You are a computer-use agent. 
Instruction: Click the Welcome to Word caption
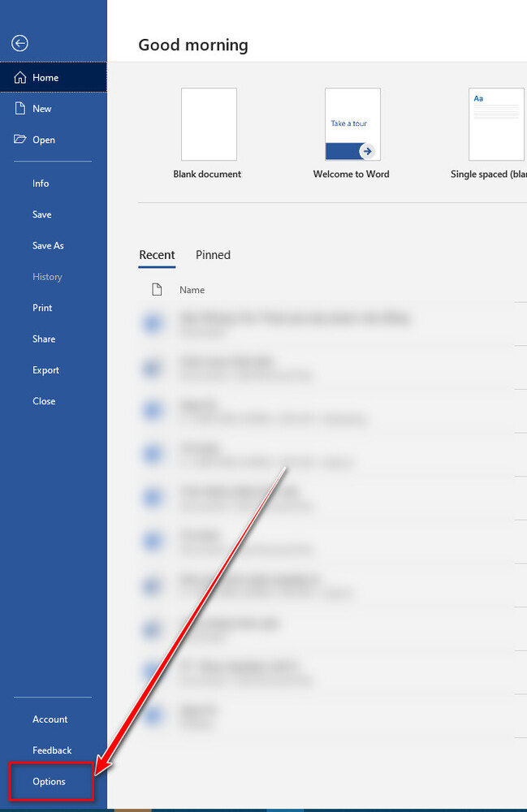(351, 175)
